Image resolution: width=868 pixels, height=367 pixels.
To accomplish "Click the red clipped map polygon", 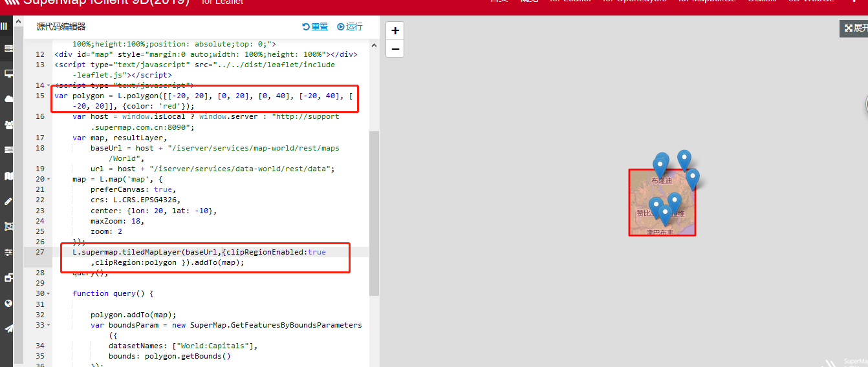I will (662, 203).
